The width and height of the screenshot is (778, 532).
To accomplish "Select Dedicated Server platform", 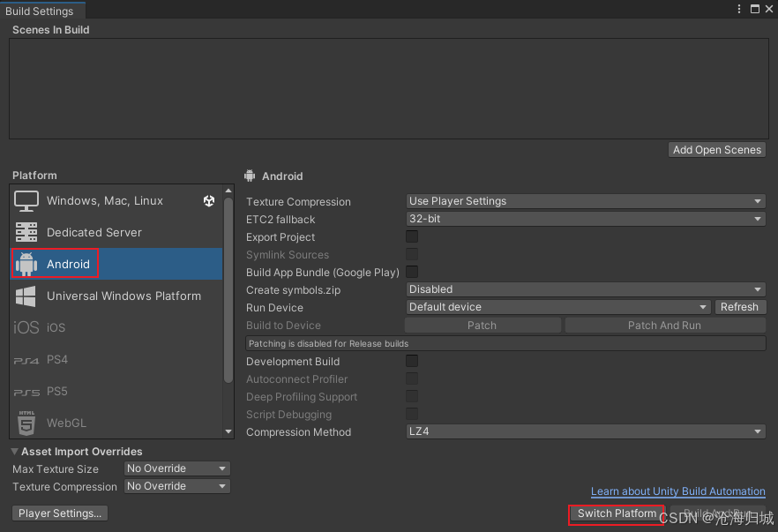I will 116,232.
